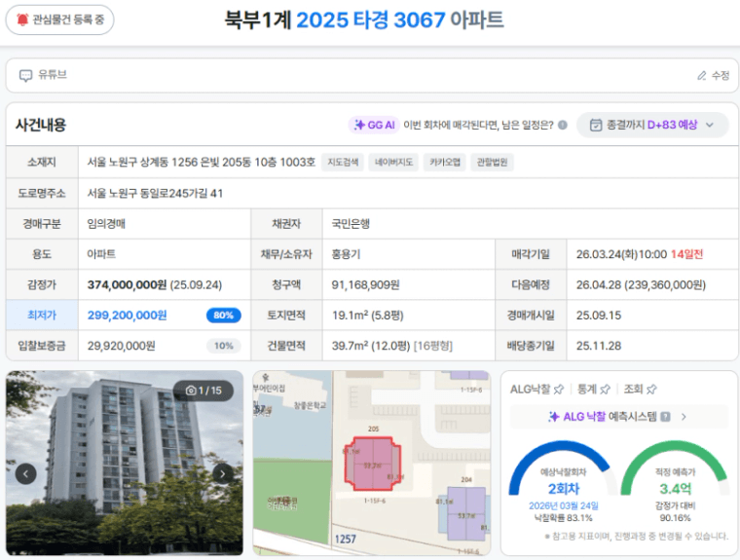Screen dimensions: 740x560
Task: Click the 유튜브 comment bubble icon
Action: click(25, 75)
